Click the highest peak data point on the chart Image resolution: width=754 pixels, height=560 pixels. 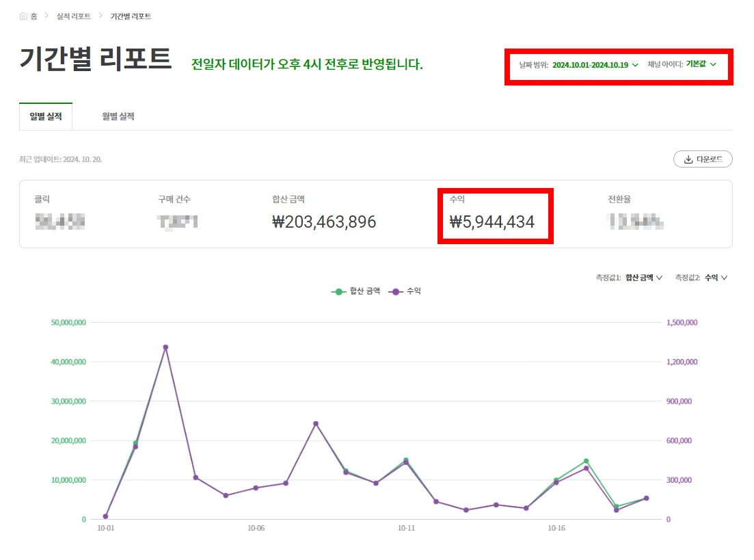[165, 347]
